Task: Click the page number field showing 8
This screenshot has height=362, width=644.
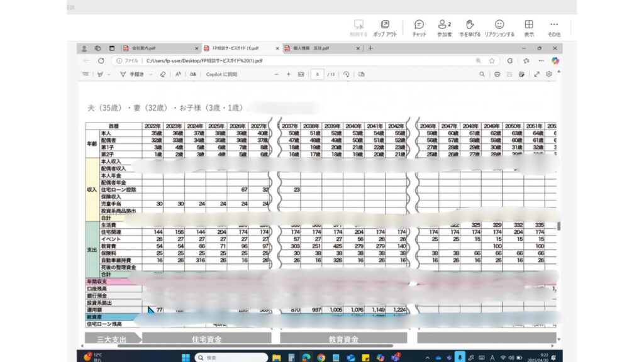Action: point(317,74)
